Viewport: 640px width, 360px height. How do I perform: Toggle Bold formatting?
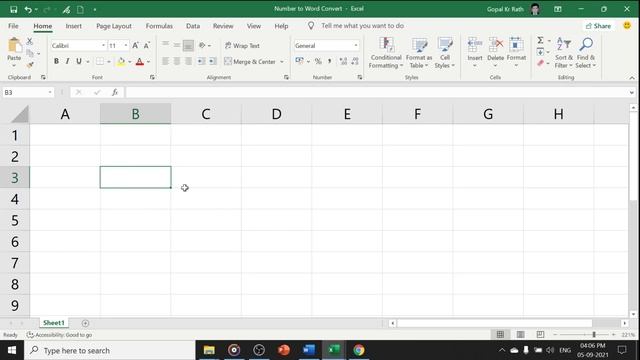(56, 61)
